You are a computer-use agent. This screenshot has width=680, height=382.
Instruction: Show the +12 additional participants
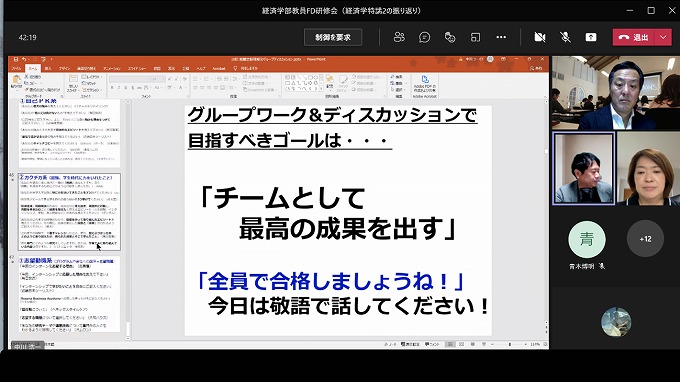645,239
